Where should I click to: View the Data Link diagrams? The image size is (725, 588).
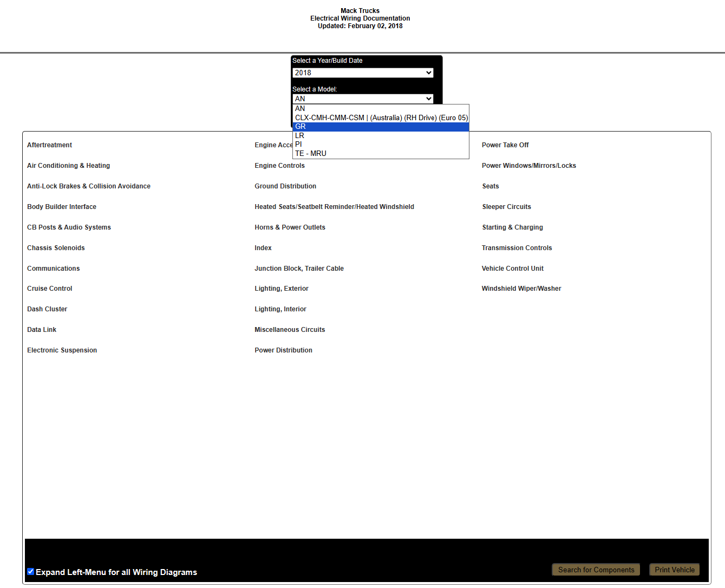[x=42, y=330]
